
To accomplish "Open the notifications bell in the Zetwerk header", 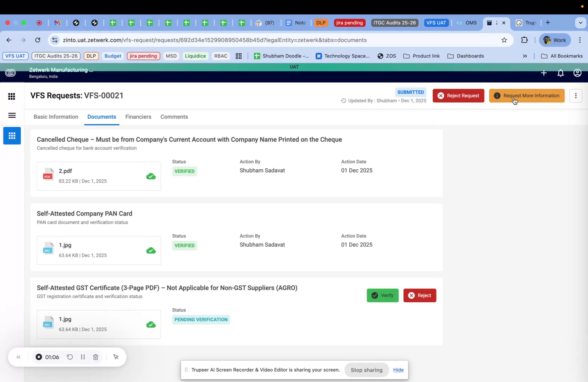I will click(x=560, y=73).
